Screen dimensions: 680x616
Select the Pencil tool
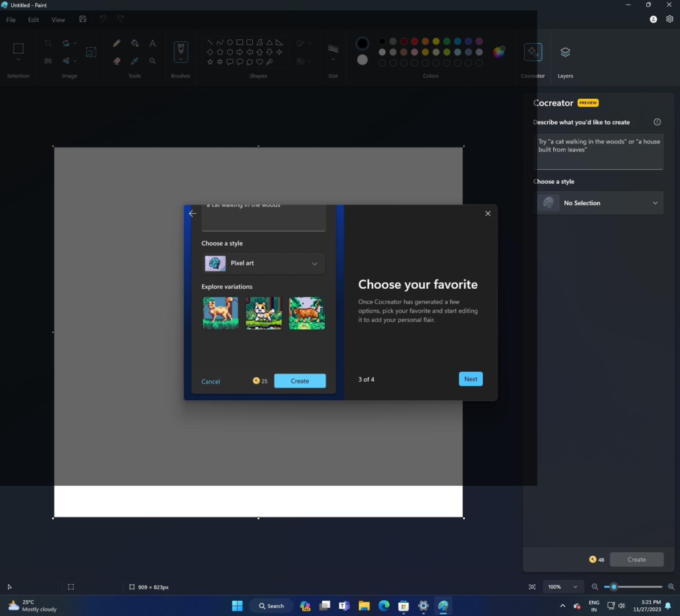point(117,43)
